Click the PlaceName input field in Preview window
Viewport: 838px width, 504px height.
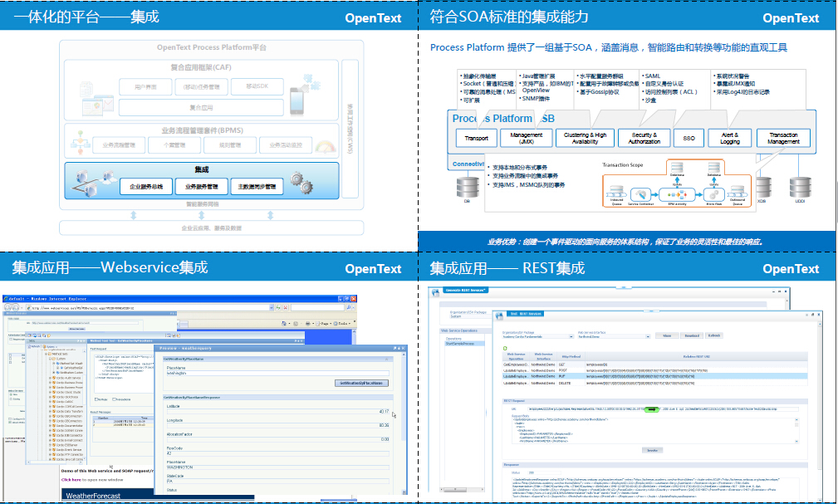277,373
